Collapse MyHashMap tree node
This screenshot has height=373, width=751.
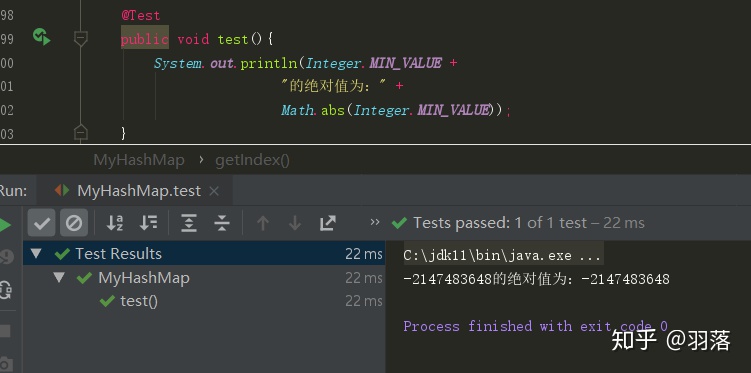point(59,277)
